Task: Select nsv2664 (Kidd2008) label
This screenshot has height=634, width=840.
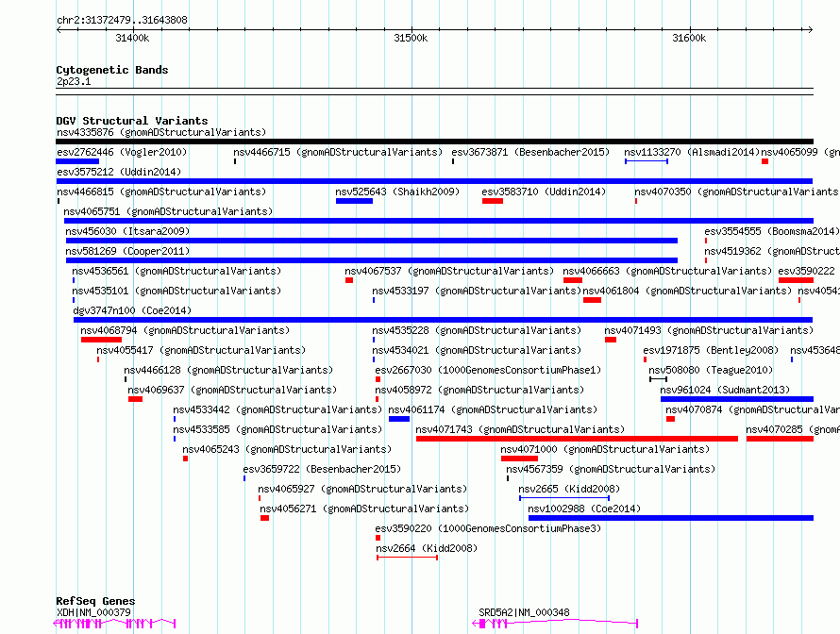Action: [427, 548]
